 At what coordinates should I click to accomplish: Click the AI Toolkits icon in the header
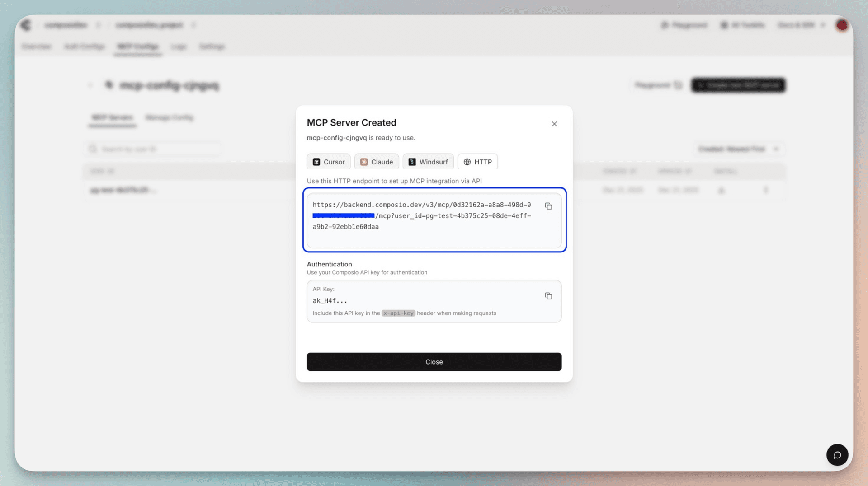(724, 25)
